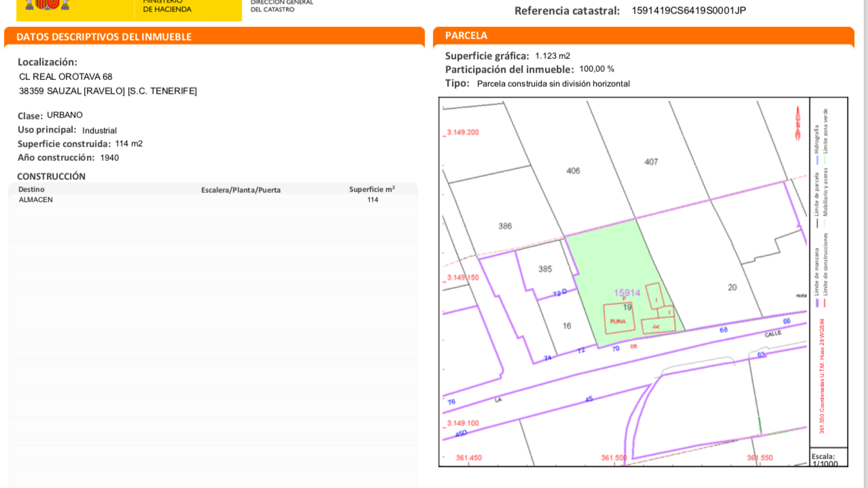
Task: Click the building outline labeled '-I+I'
Action: (657, 326)
